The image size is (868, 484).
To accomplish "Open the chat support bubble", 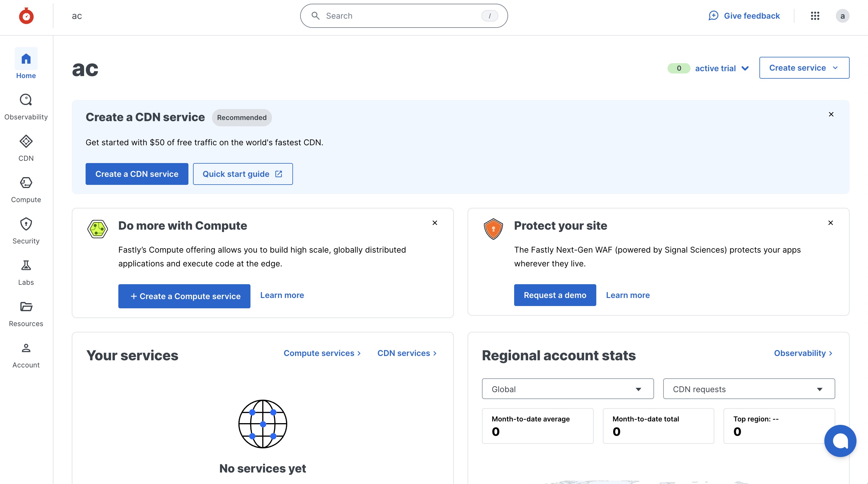I will point(840,441).
